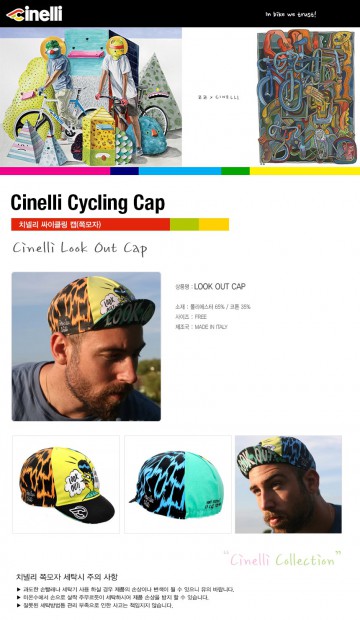
Task: Click the Cinelli winged logo in header
Action: coord(34,14)
